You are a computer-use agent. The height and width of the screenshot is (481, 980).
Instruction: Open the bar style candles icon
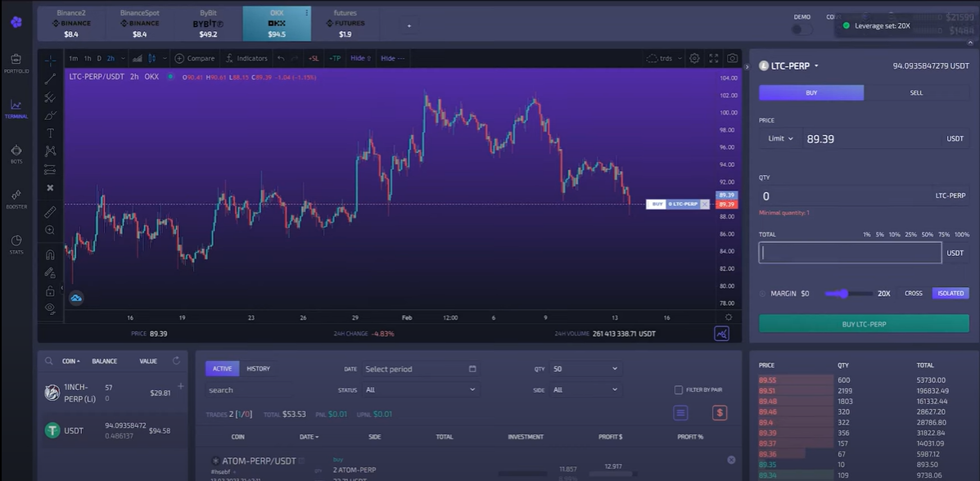[x=151, y=58]
